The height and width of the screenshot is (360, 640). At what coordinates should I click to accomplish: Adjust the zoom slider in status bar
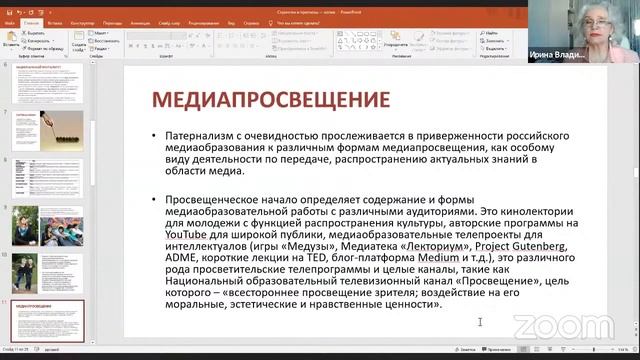593,349
